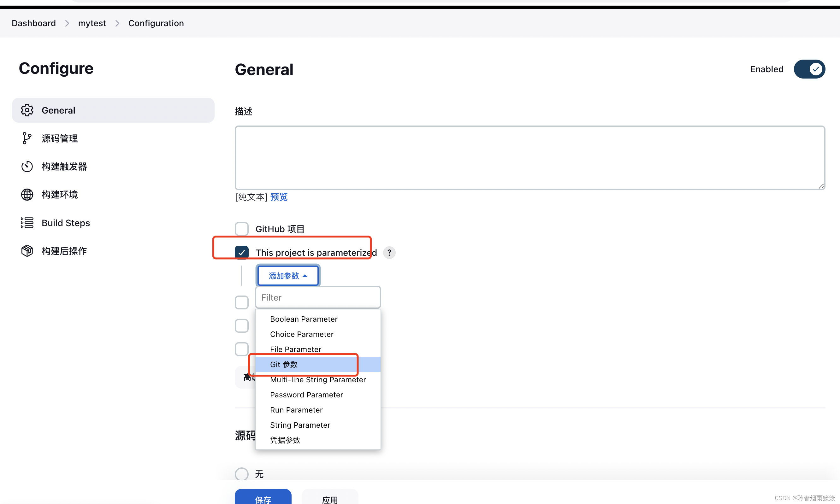Click the General gear icon in sidebar
840x504 pixels.
pos(27,110)
